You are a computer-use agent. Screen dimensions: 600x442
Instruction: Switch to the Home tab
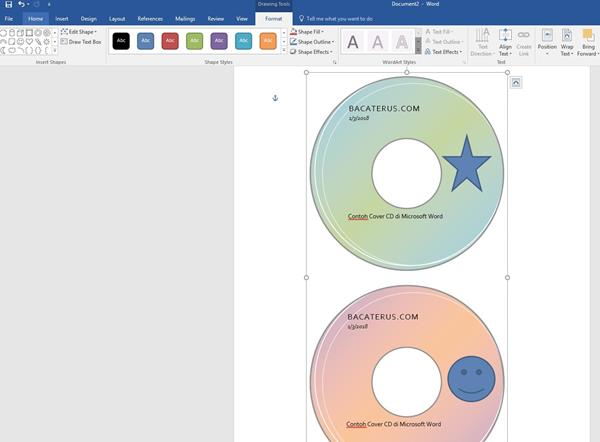point(36,19)
